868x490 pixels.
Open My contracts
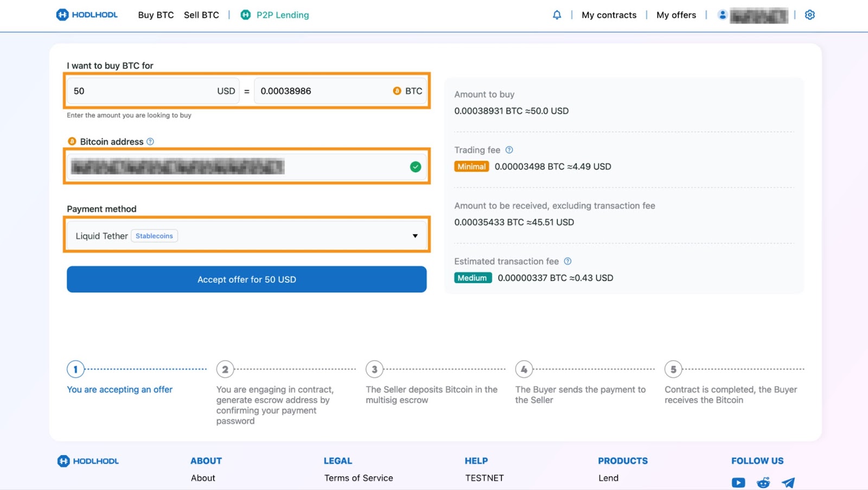[609, 15]
